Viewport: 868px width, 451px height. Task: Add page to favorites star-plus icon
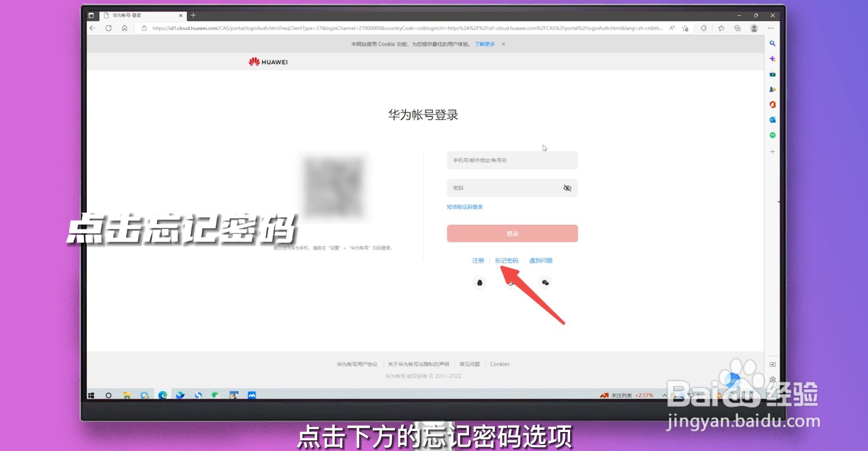pyautogui.click(x=685, y=28)
